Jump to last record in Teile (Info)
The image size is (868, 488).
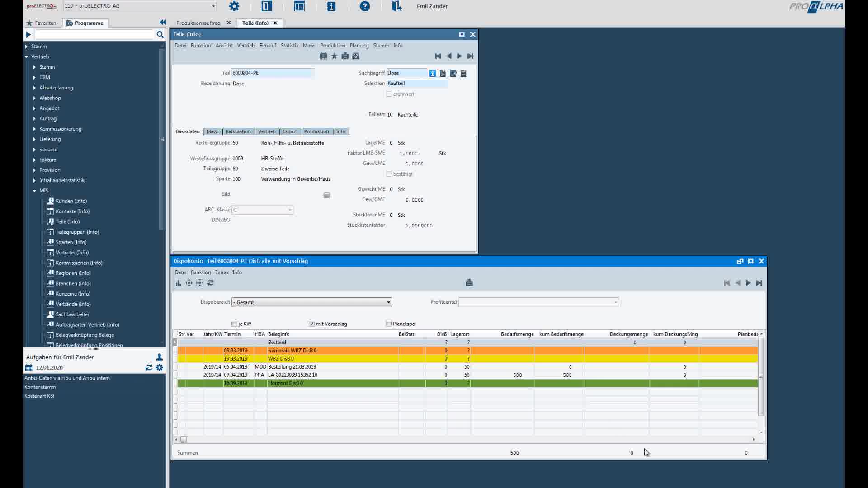tap(470, 56)
